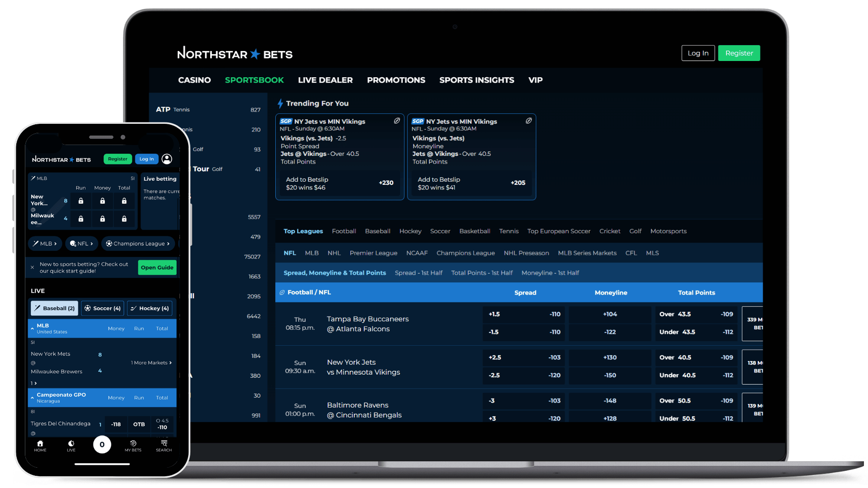Viewport: 868px width, 488px height.
Task: Open Champions League chip on phone
Action: [138, 244]
